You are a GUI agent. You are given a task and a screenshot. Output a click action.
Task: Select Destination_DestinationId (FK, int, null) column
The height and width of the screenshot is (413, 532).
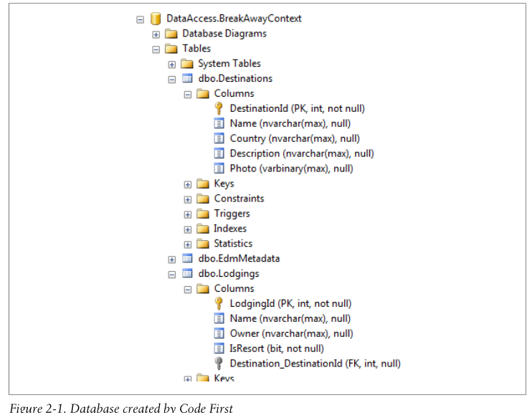pyautogui.click(x=315, y=364)
